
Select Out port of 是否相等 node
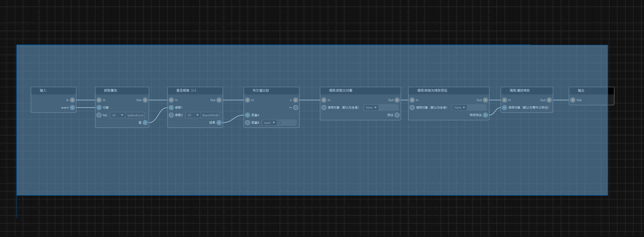pyautogui.click(x=219, y=100)
